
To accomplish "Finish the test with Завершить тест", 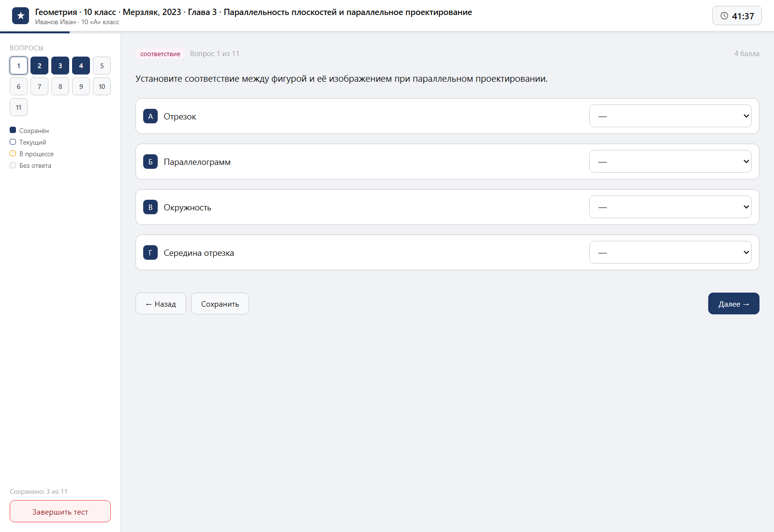I will click(60, 511).
